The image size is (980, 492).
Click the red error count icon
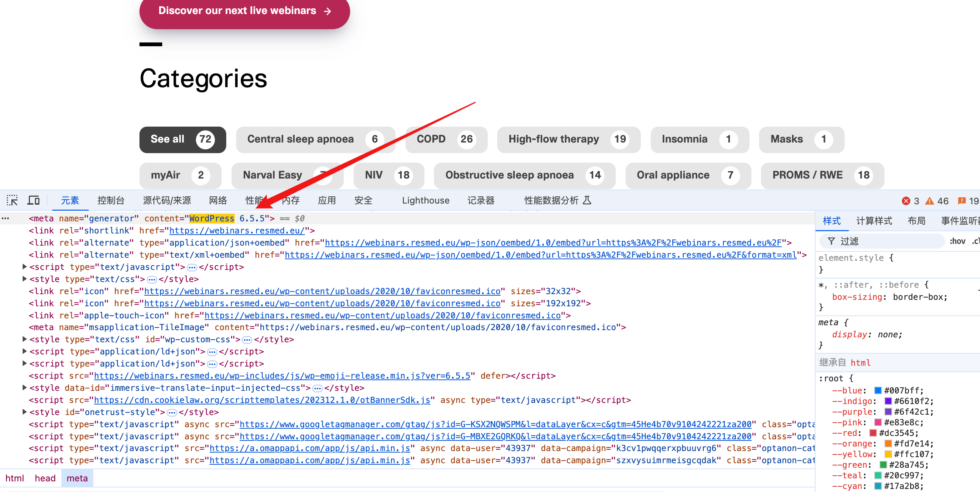point(906,201)
